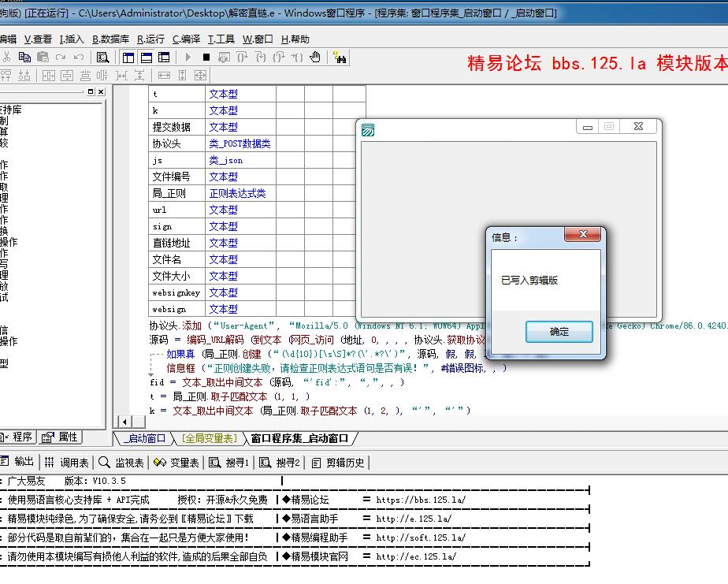Viewport: 728px width, 584px height.
Task: Click the same-width sizing icon
Action: point(164,75)
